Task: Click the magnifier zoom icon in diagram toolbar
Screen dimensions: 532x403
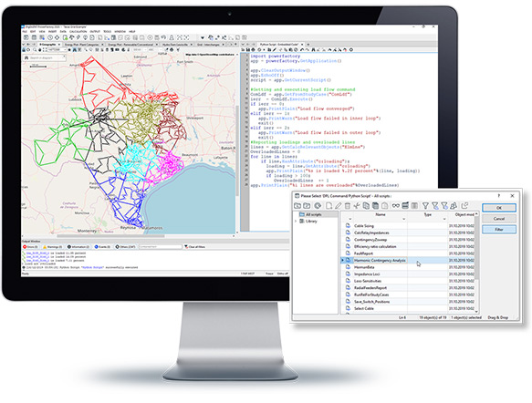Action: click(x=35, y=50)
